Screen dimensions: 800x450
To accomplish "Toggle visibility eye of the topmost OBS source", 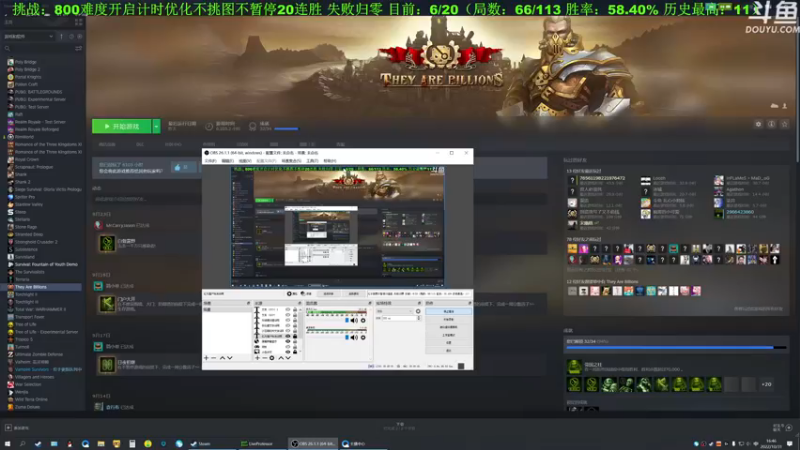I will tap(288, 310).
